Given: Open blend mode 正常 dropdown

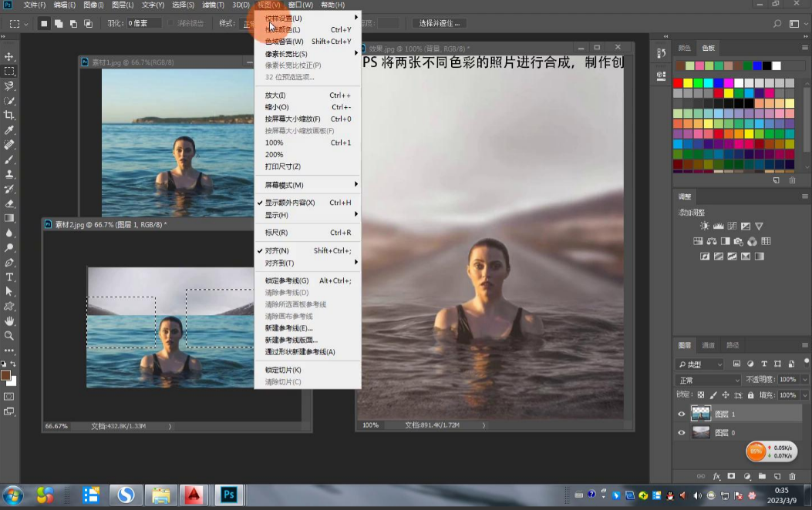Looking at the screenshot, I should pyautogui.click(x=709, y=380).
